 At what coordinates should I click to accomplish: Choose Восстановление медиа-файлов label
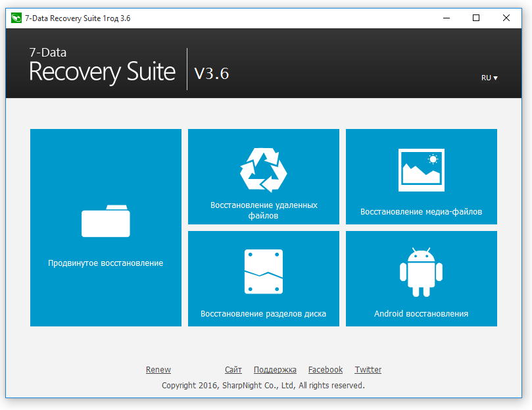point(421,212)
